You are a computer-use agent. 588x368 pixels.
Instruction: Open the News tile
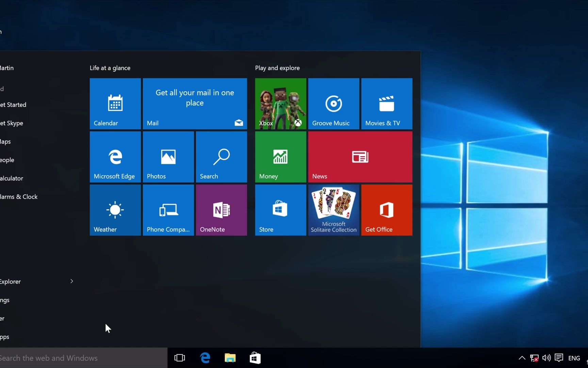coord(360,157)
